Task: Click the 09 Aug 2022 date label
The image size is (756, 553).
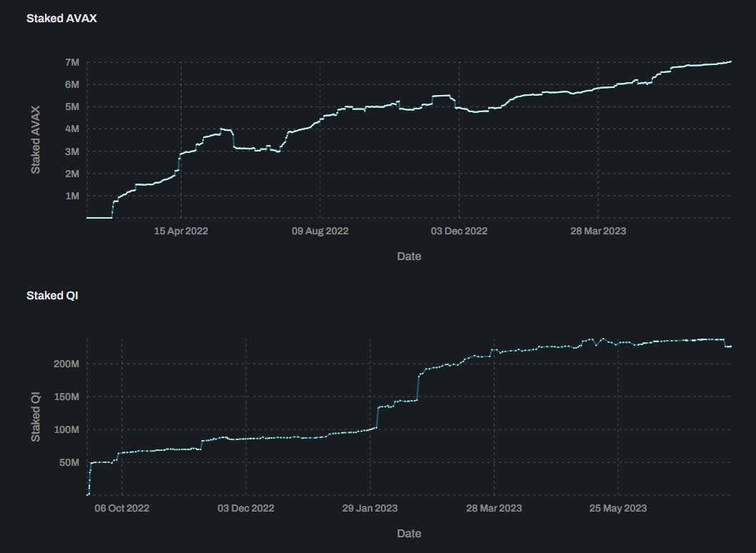Action: pyautogui.click(x=320, y=231)
